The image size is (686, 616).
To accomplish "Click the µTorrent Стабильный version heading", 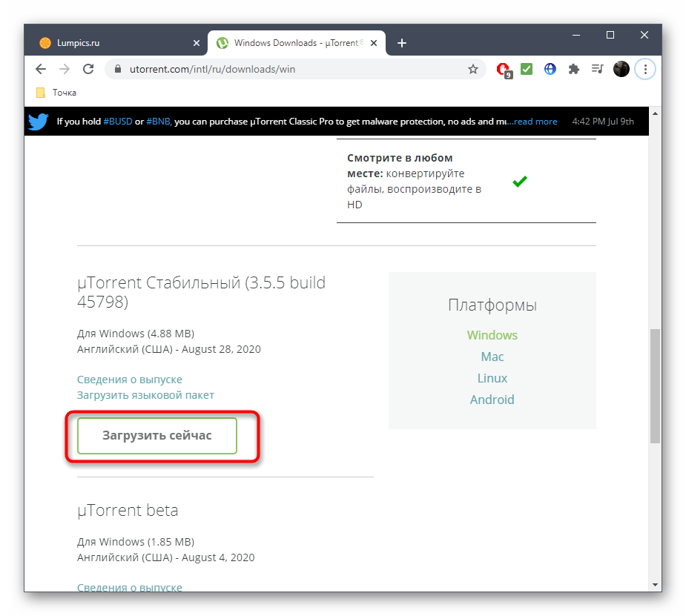I will click(201, 292).
